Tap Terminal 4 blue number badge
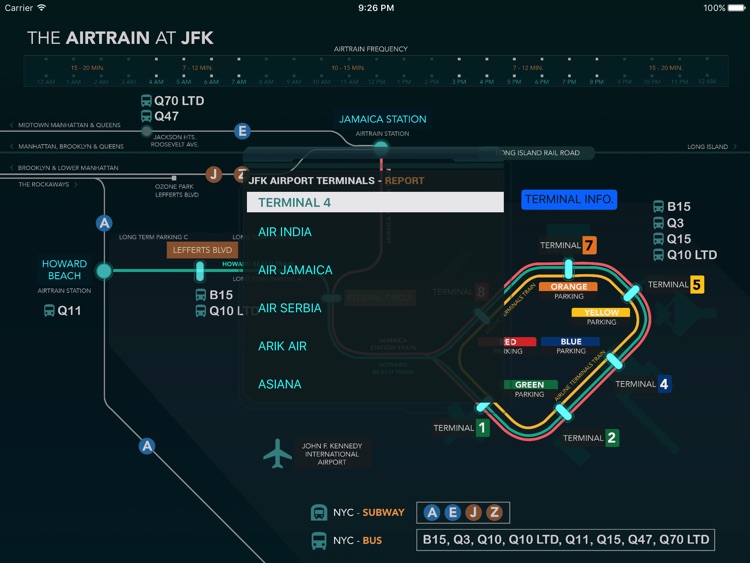Viewport: 750px width, 563px height. point(664,384)
